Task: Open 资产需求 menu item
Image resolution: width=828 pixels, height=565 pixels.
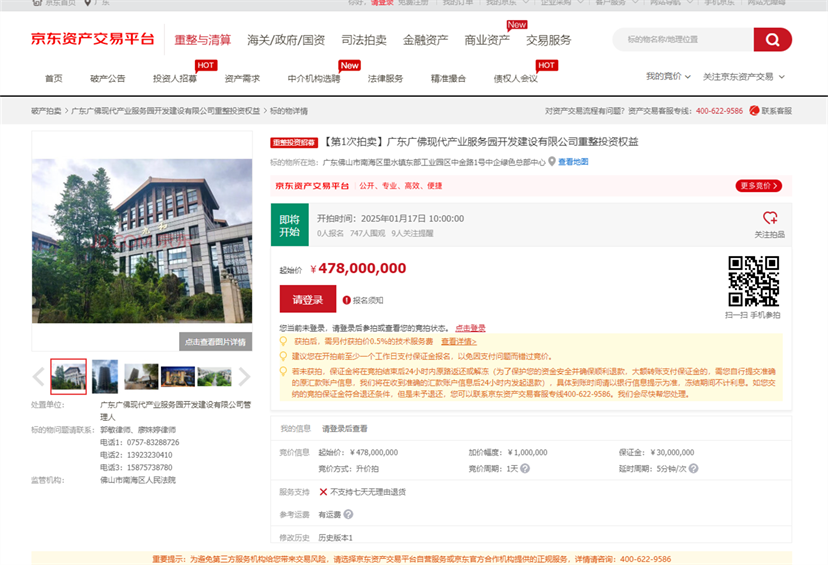Action: 242,78
